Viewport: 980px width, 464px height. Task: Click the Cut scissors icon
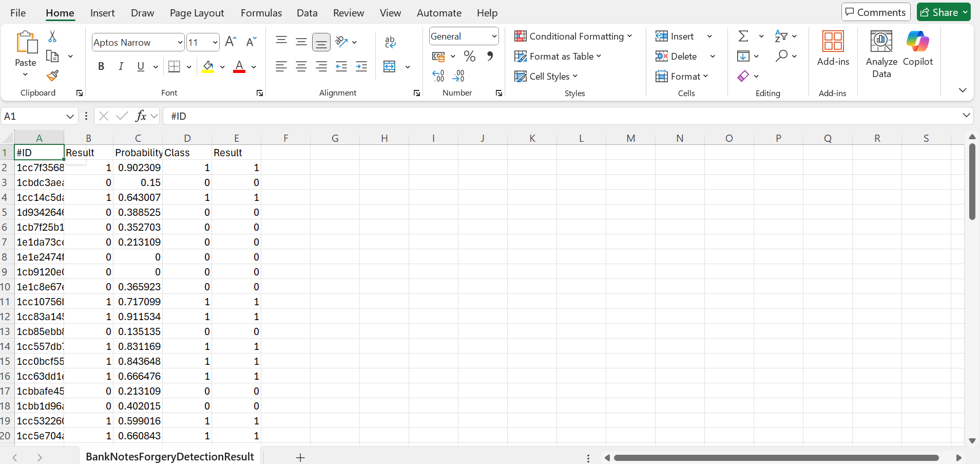52,36
